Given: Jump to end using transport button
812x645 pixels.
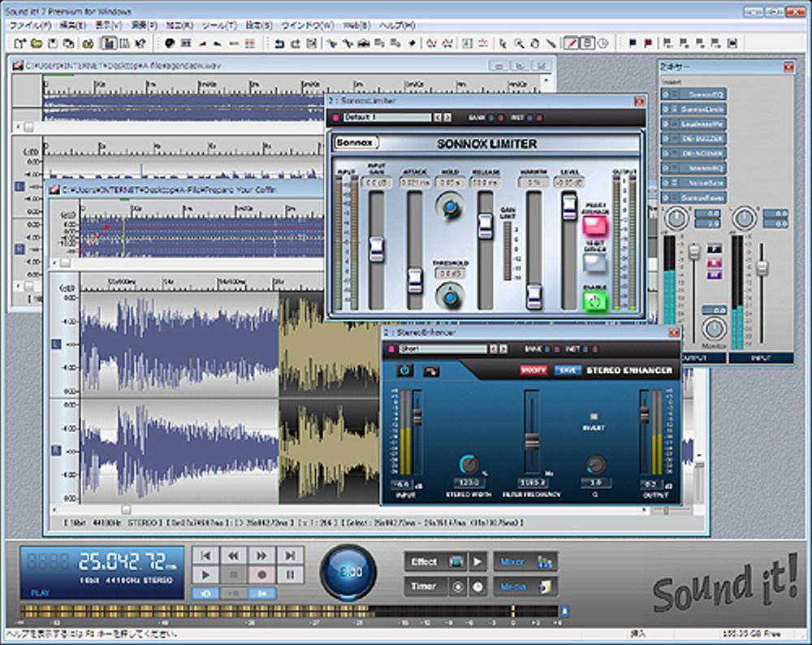Looking at the screenshot, I should pos(290,556).
